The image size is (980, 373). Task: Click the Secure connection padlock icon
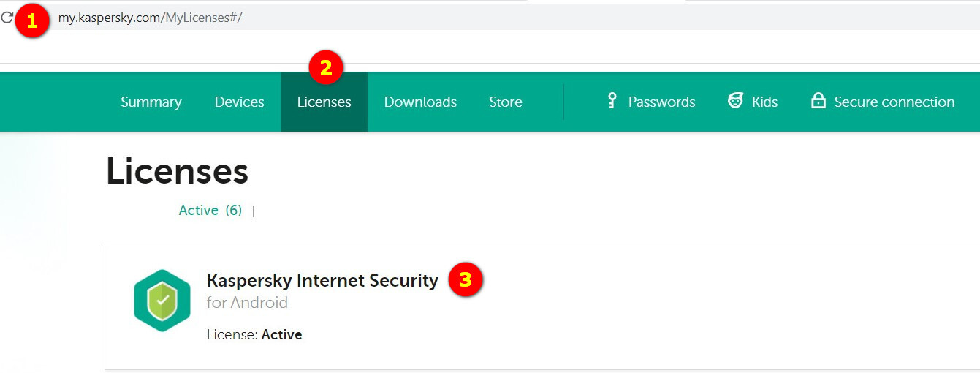818,101
